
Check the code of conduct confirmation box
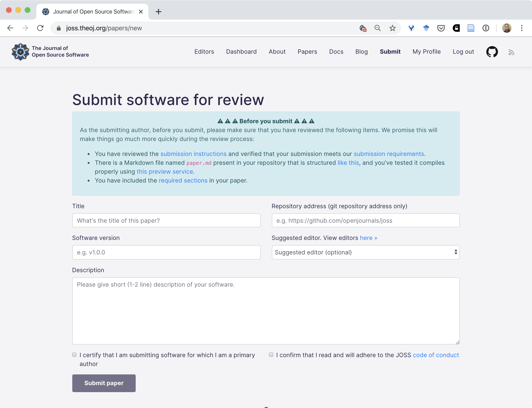271,355
